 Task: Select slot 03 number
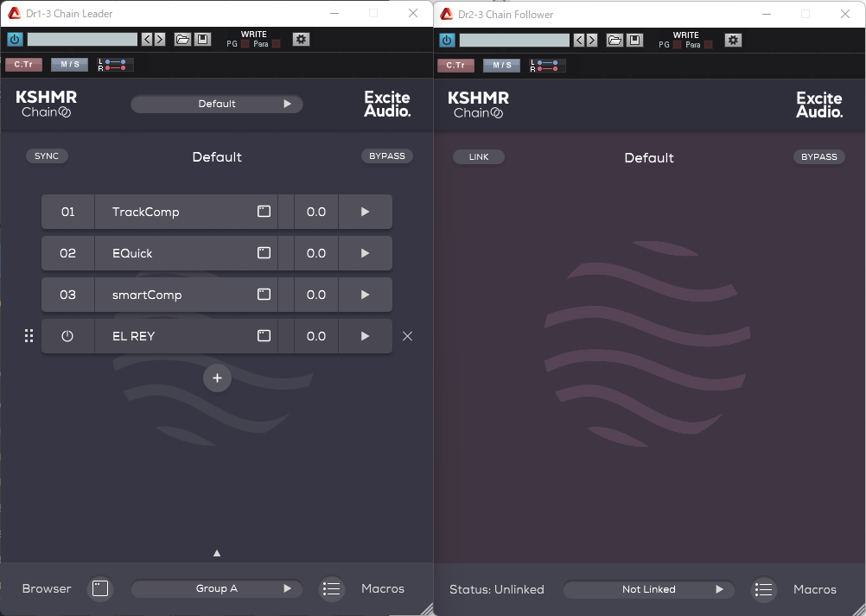(x=67, y=295)
